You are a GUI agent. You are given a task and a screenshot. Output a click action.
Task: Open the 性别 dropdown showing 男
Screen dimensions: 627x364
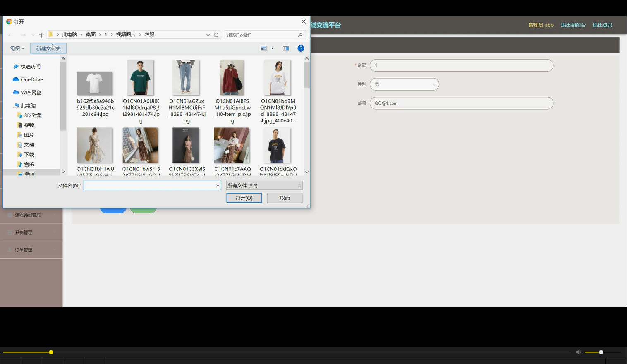pos(404,84)
